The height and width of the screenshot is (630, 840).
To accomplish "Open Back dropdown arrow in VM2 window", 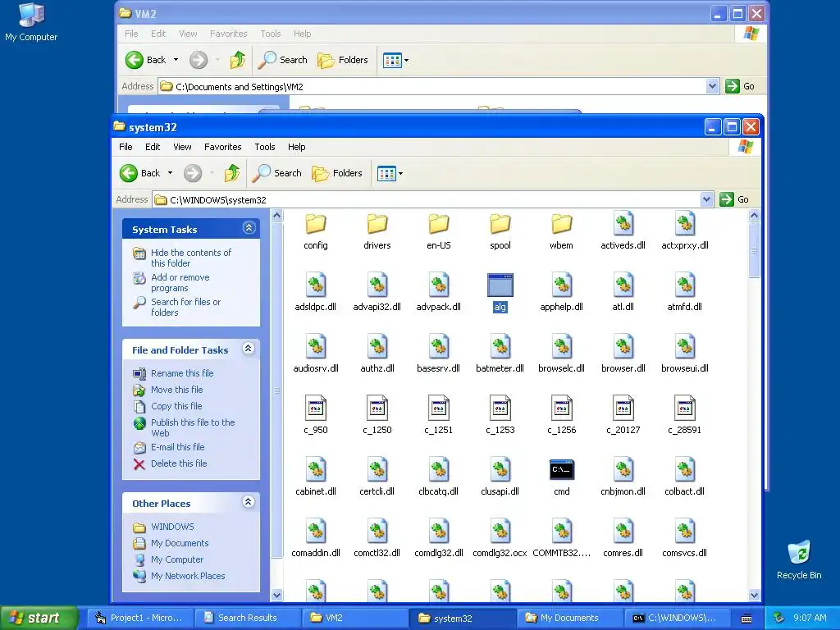I will pyautogui.click(x=176, y=60).
